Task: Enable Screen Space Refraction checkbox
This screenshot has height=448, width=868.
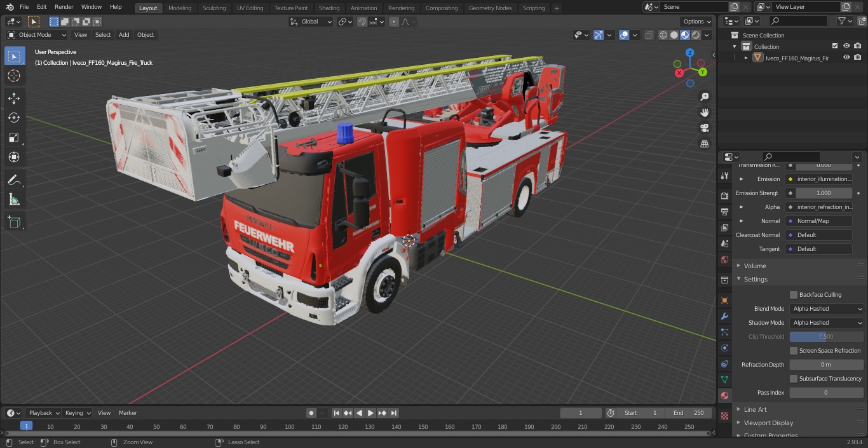Action: point(794,351)
